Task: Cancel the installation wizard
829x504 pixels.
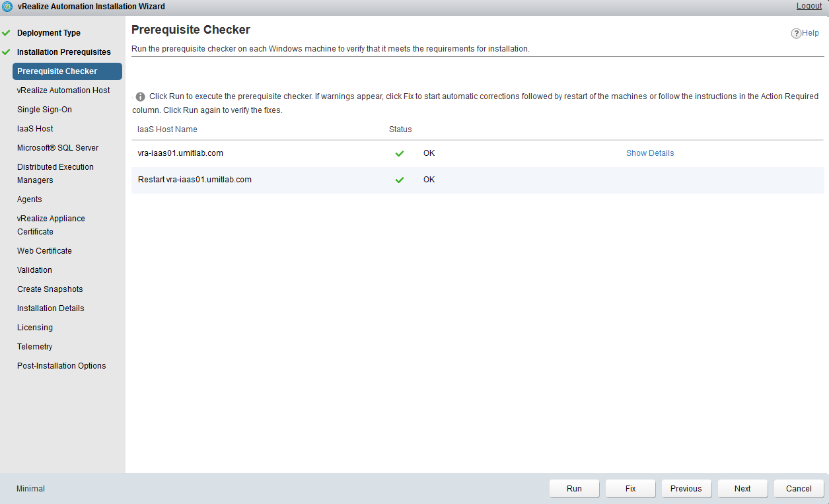Action: [799, 489]
